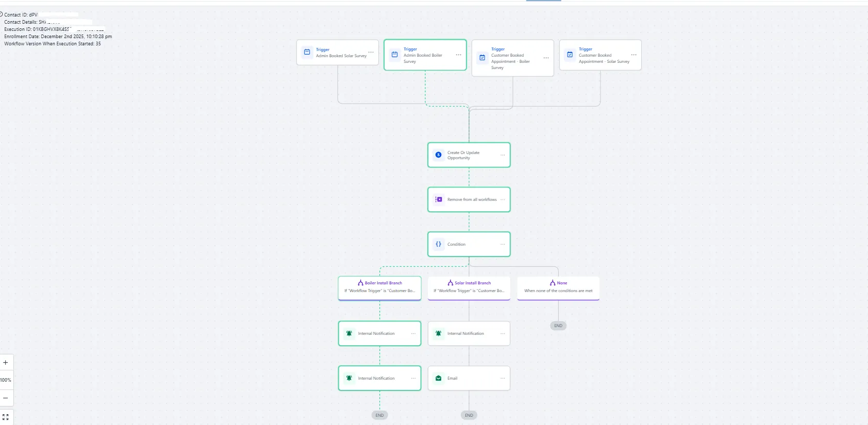Image resolution: width=868 pixels, height=425 pixels.
Task: Click the fit-to-screen expand icon
Action: coord(6,417)
